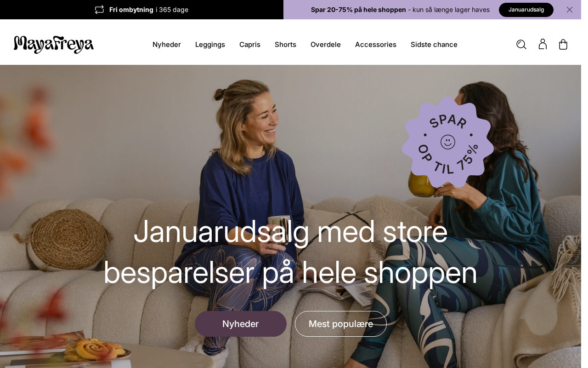Open the Leggings menu item
Viewport: 588px width, 368px height.
[210, 45]
